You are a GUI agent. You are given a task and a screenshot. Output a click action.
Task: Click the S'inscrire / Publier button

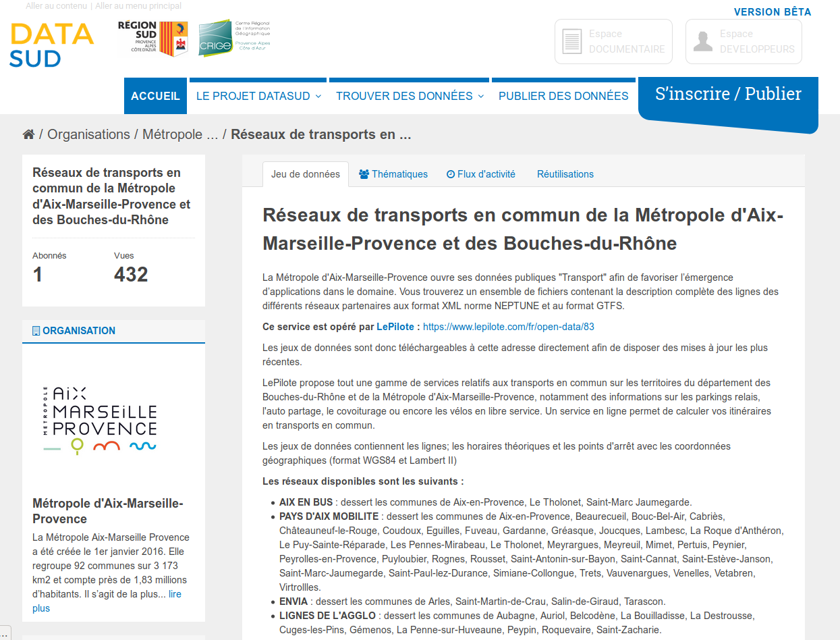pyautogui.click(x=728, y=100)
